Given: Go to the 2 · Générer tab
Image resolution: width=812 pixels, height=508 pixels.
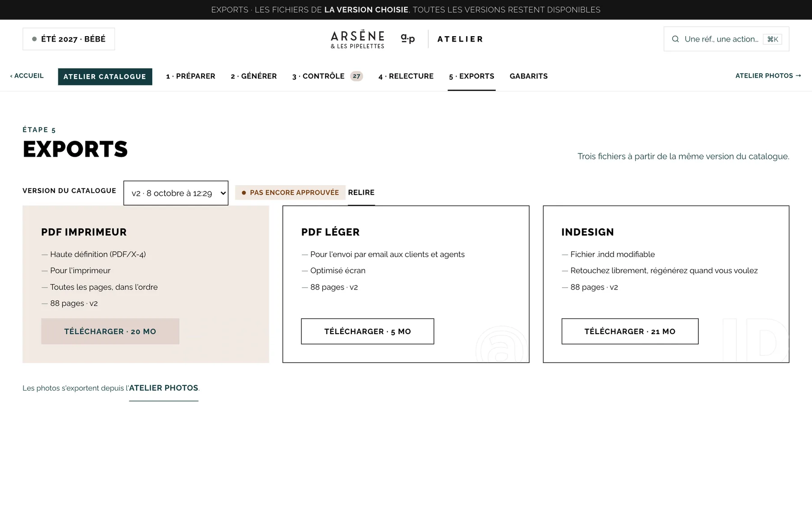Looking at the screenshot, I should coord(254,76).
